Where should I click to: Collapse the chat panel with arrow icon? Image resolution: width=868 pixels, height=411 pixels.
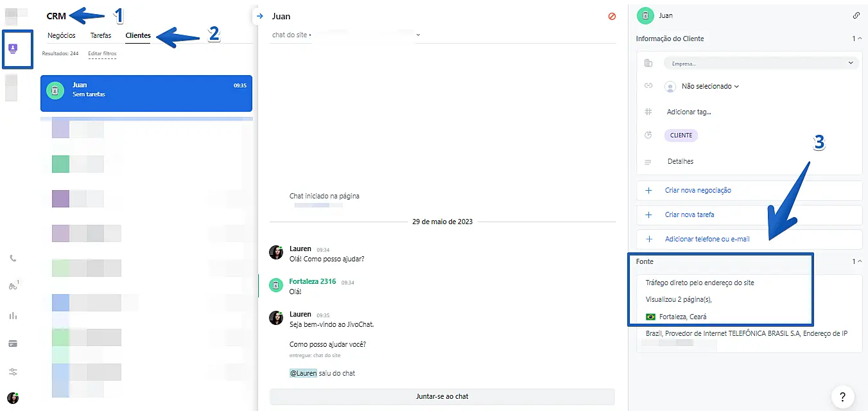(x=259, y=16)
